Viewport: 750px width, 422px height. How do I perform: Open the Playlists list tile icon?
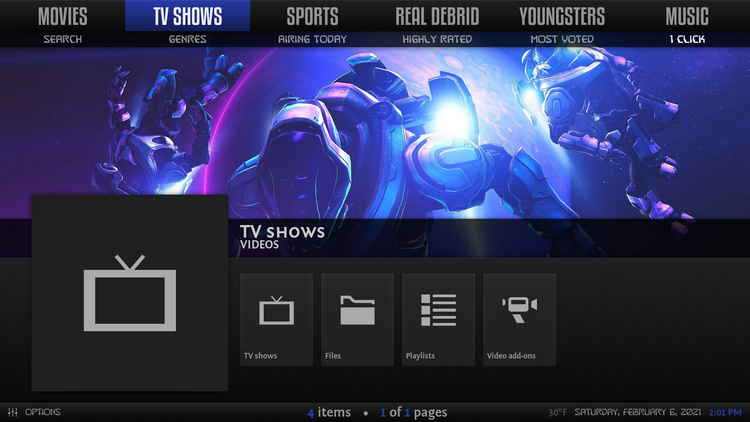click(x=438, y=310)
